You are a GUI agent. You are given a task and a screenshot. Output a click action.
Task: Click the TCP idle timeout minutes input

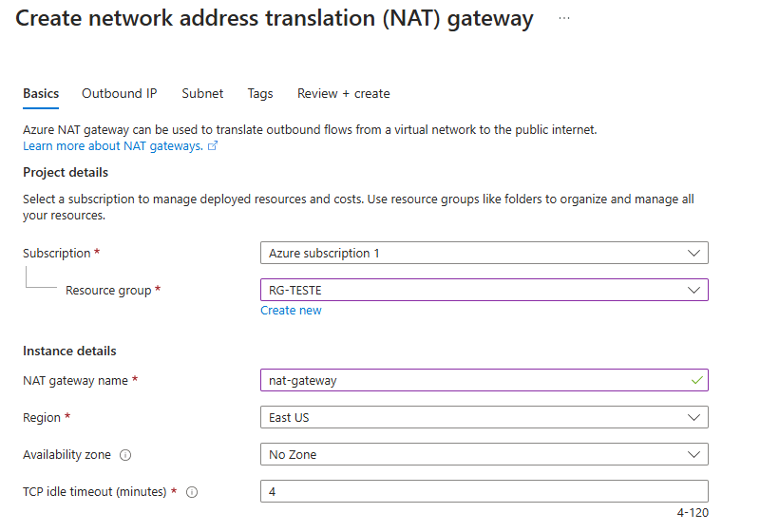point(484,492)
